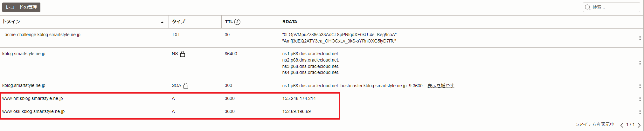Open actions menu for _acme-challenge TXT record

pos(640,38)
